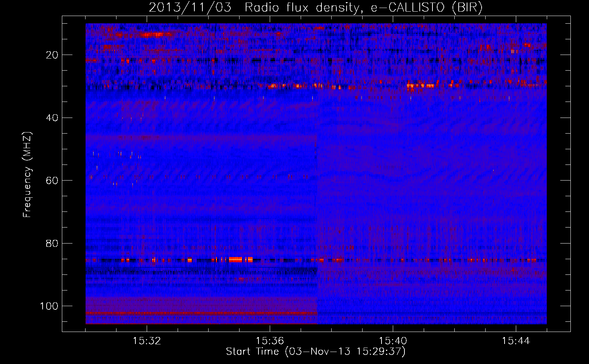Select the 100 frequency tick label
The width and height of the screenshot is (589, 364).
(x=49, y=306)
